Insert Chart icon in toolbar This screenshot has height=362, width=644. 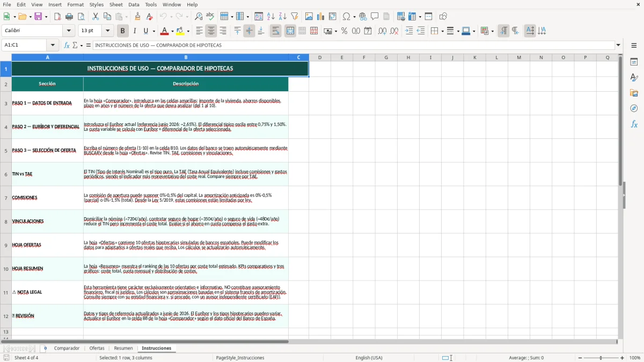321,17
